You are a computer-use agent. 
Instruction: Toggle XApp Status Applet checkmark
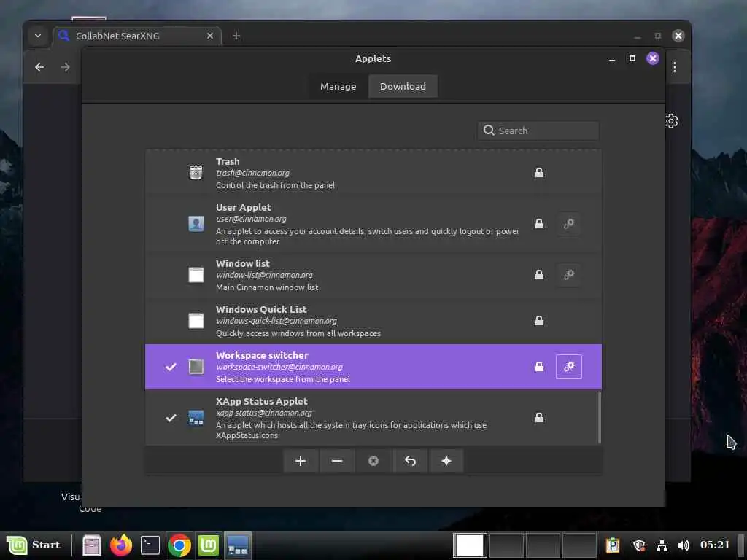coord(171,418)
